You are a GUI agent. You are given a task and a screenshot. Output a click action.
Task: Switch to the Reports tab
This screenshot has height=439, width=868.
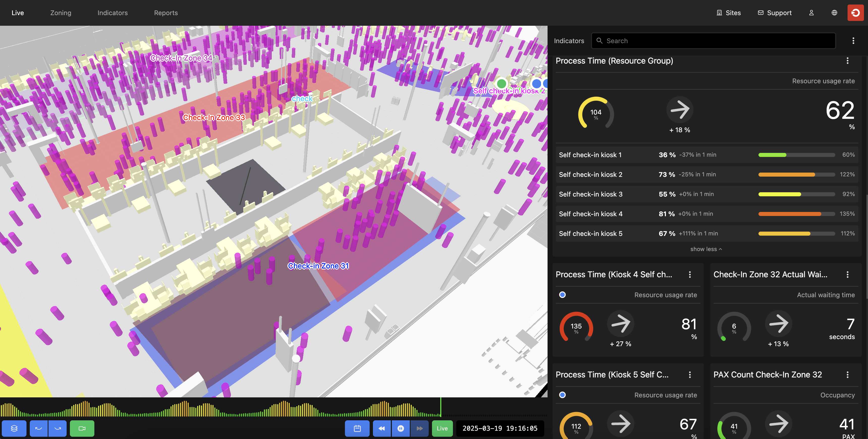coord(166,13)
